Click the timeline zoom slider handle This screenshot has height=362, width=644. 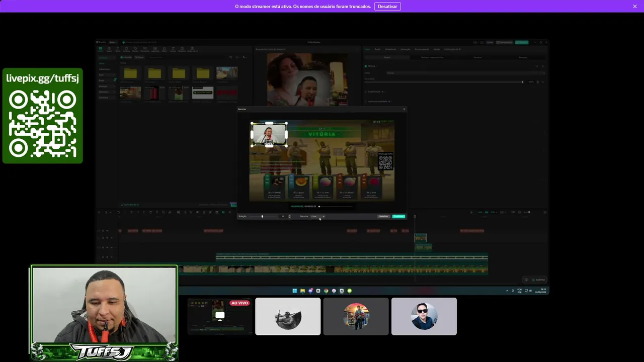529,212
